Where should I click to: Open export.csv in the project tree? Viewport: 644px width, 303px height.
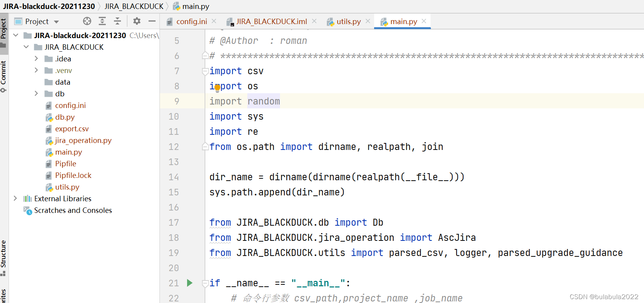point(72,129)
